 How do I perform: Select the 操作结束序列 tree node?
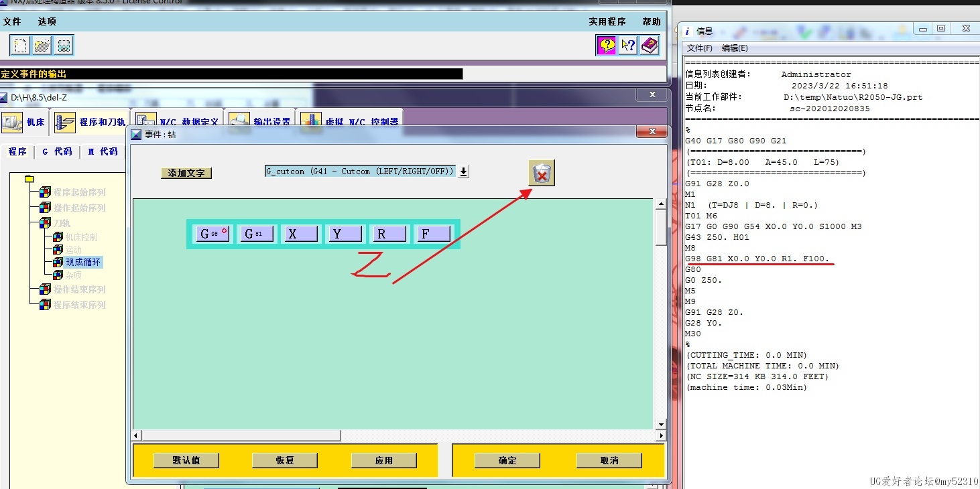click(80, 289)
